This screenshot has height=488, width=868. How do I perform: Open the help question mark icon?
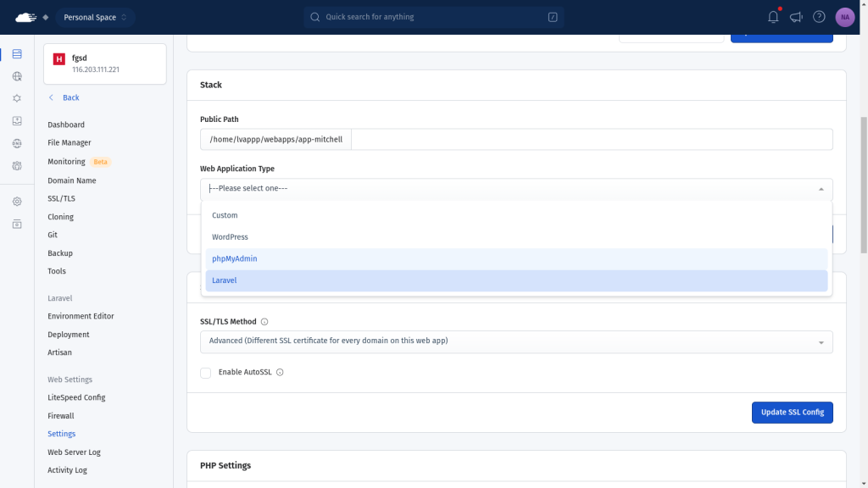819,17
